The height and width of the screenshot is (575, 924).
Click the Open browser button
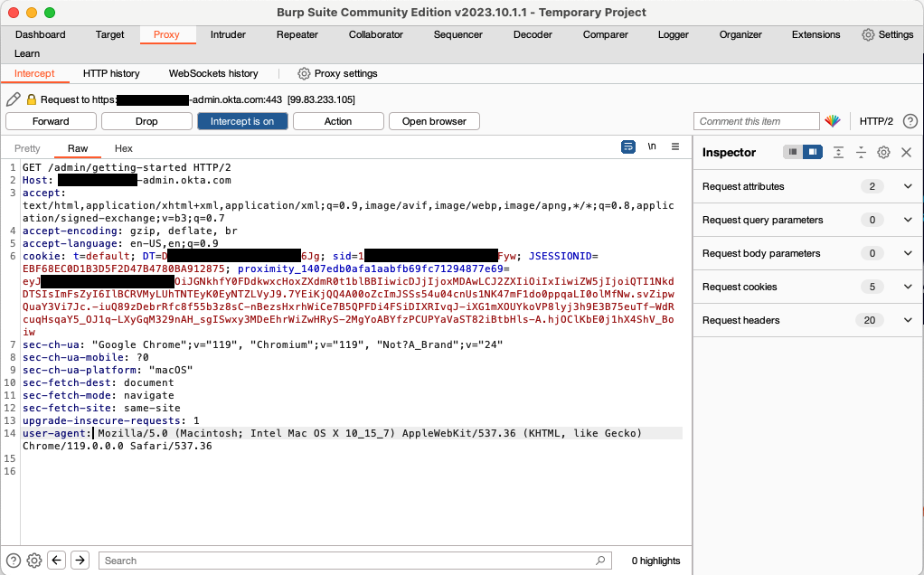point(434,121)
